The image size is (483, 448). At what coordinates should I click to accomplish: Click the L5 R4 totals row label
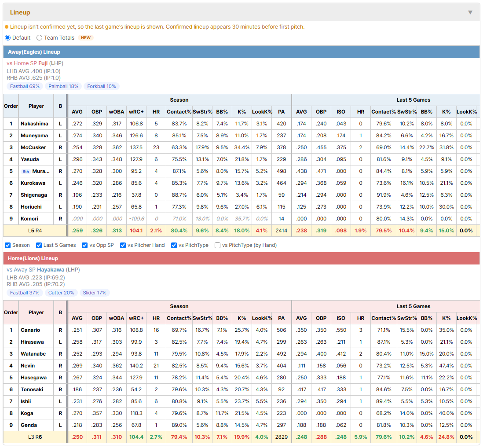click(x=35, y=231)
